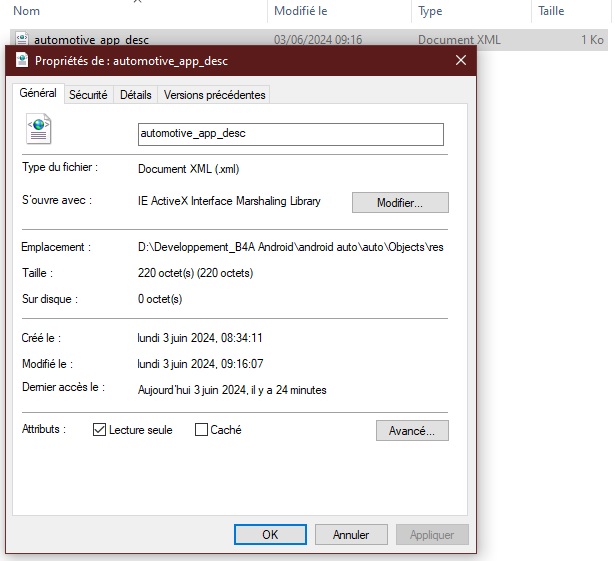
Task: Sort by Modifié le column header
Action: click(300, 11)
